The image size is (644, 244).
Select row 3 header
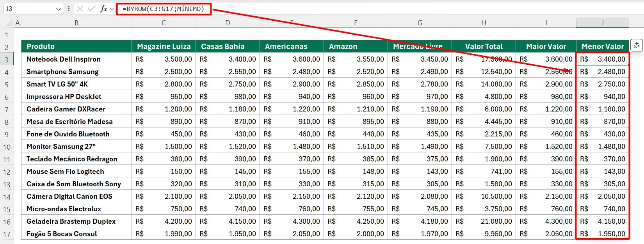[x=7, y=60]
